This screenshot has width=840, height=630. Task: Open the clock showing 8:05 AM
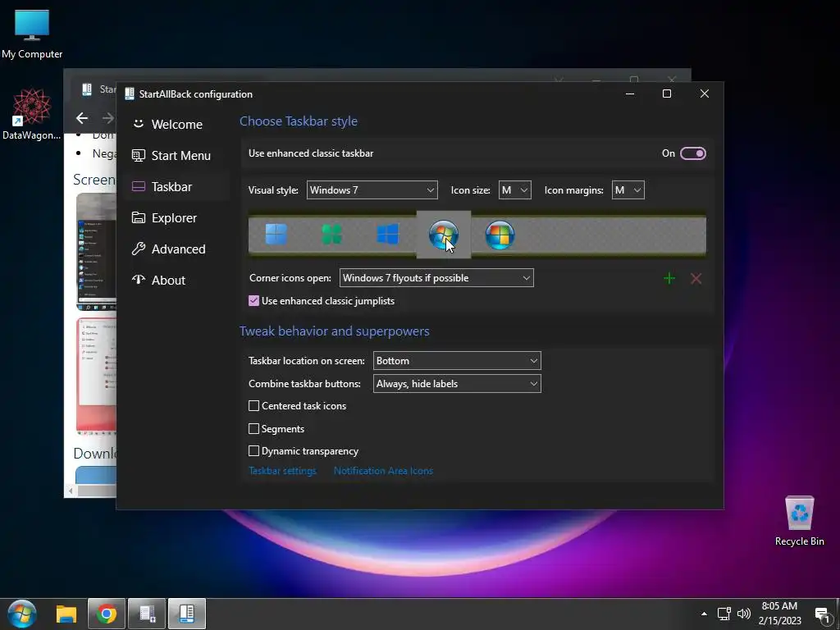(779, 614)
